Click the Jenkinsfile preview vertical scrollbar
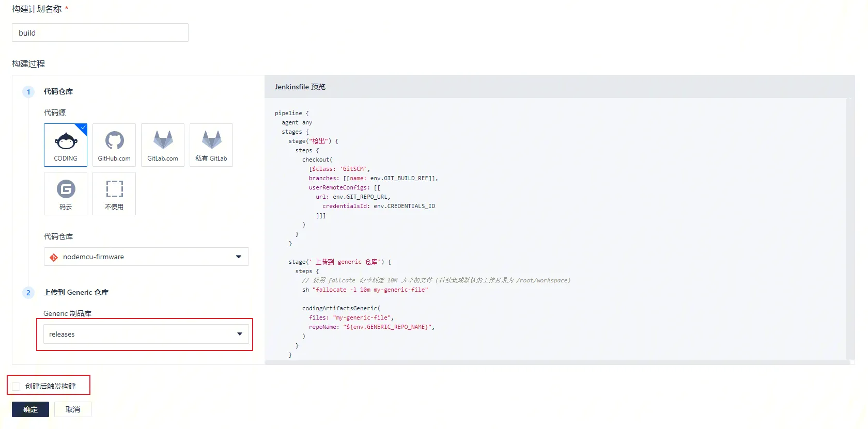The image size is (868, 429). click(850, 227)
